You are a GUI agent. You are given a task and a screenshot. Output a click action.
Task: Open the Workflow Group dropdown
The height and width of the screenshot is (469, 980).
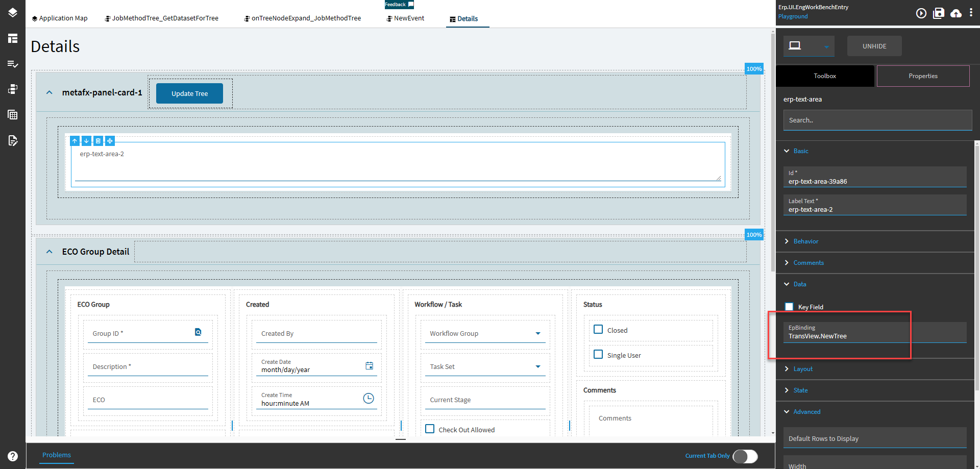click(x=537, y=333)
